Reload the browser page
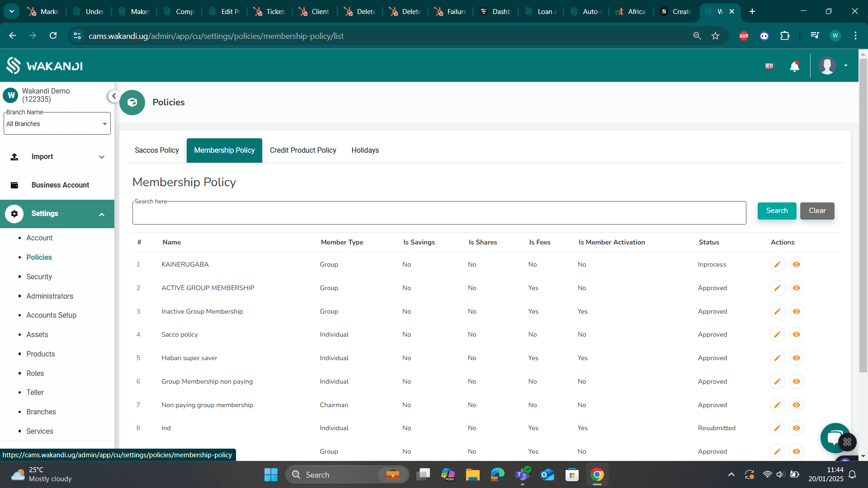868x488 pixels. [53, 36]
